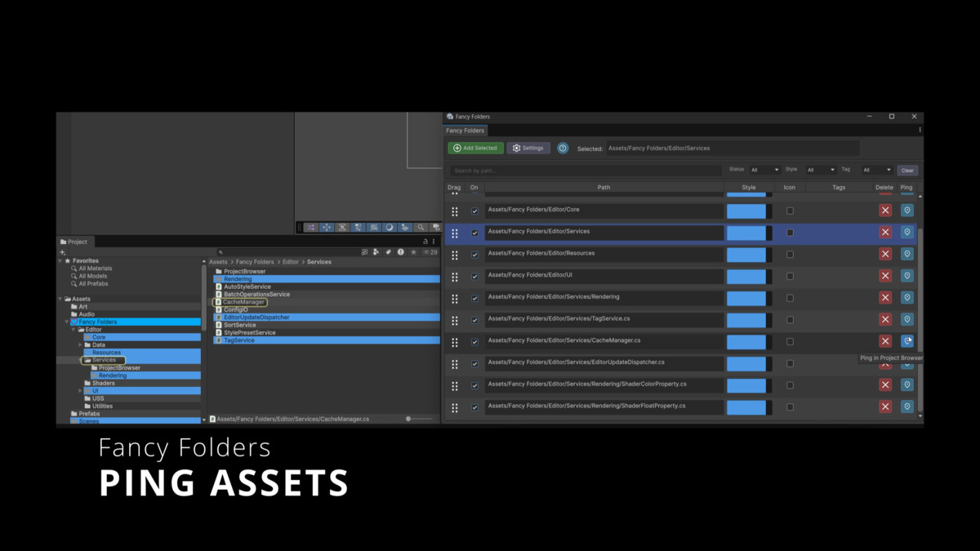980x551 pixels.
Task: Click the ping icon for Editor/Services row
Action: tap(906, 233)
